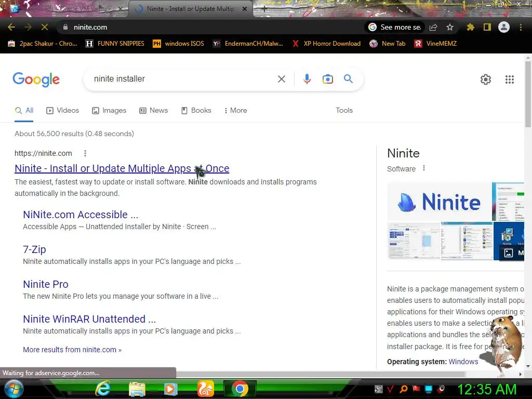The width and height of the screenshot is (532, 399).
Task: Open EndermanCH/Malw... bookmark
Action: 248,44
